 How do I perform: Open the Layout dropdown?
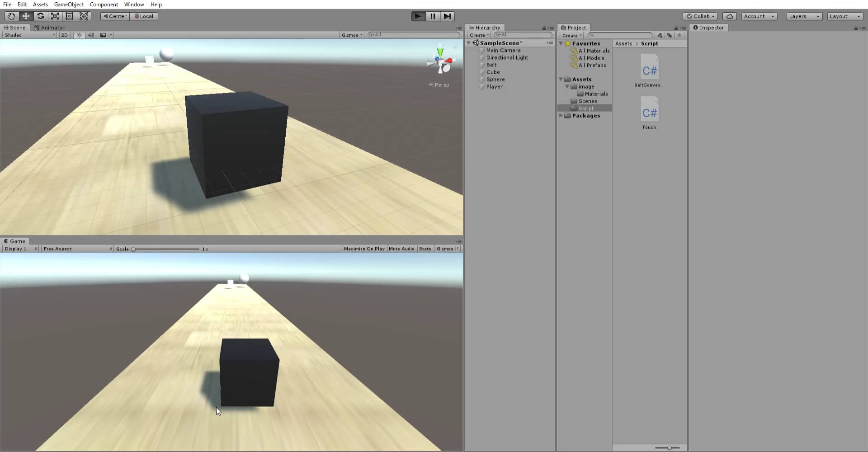coord(844,16)
